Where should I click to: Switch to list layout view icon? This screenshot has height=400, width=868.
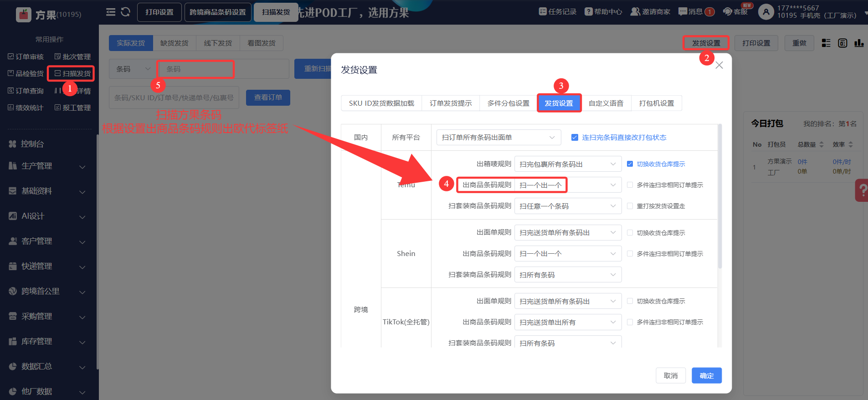(826, 43)
